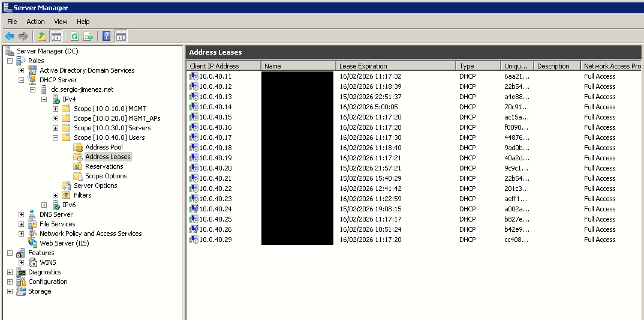Screen dimensions: 644x320
Task: Select Reservations in tree
Action: tap(104, 166)
